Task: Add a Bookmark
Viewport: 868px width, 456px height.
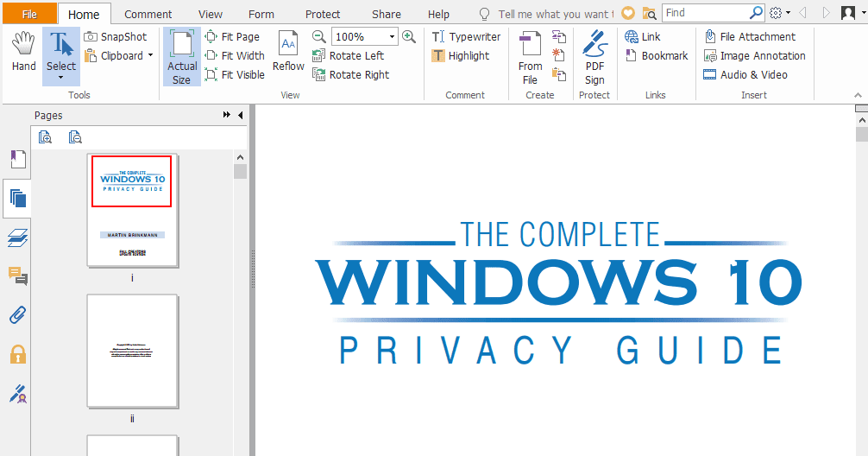Action: (x=656, y=55)
